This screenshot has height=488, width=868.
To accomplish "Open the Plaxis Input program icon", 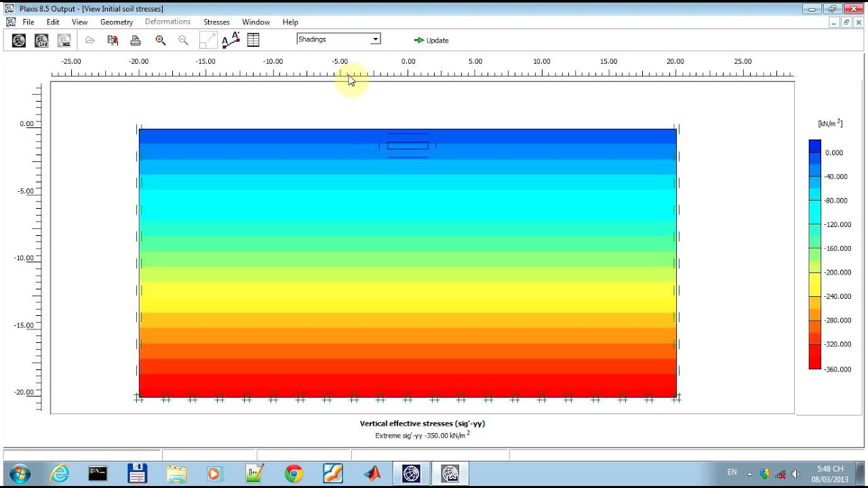I will [19, 41].
